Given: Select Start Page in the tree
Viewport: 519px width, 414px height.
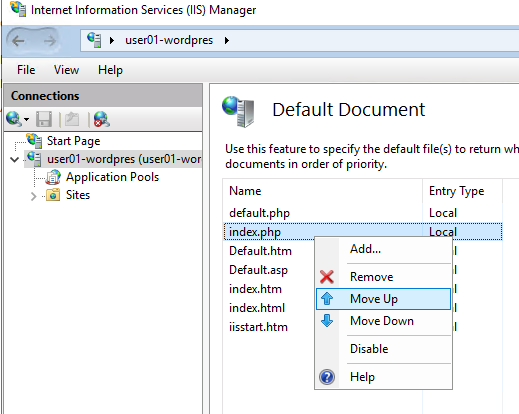Looking at the screenshot, I should (x=73, y=141).
